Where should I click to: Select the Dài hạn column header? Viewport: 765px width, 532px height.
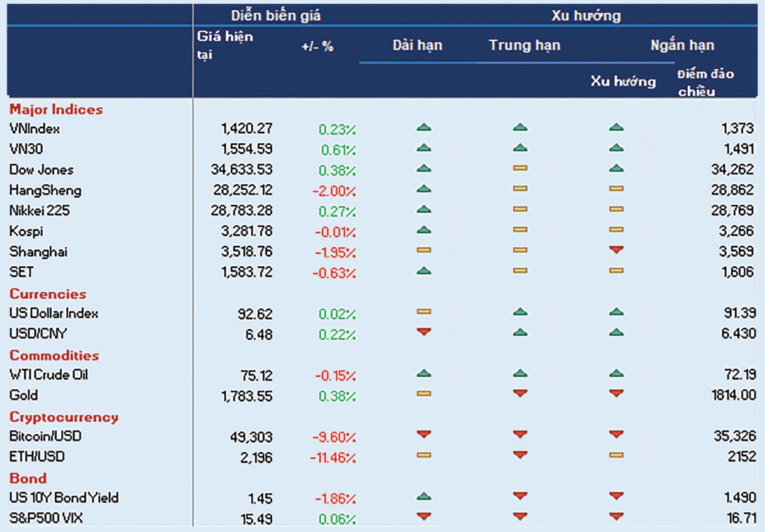[417, 45]
